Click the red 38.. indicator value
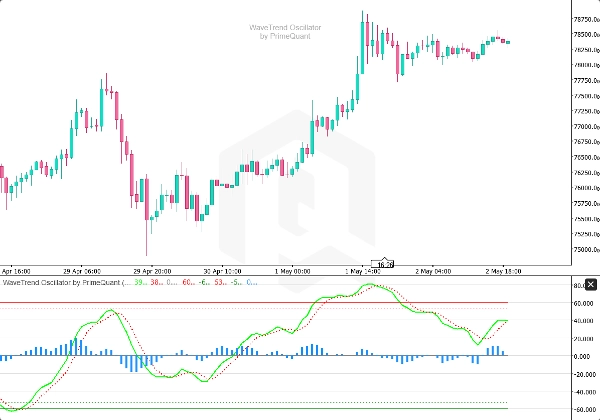This screenshot has height=420, width=600. 157,283
